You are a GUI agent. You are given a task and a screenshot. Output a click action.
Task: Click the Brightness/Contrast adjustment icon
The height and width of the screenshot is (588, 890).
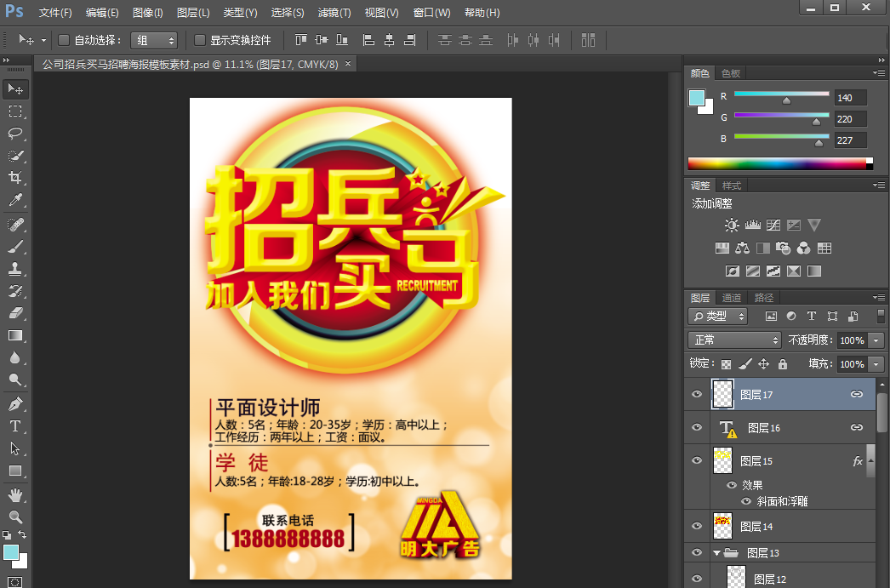pos(731,225)
